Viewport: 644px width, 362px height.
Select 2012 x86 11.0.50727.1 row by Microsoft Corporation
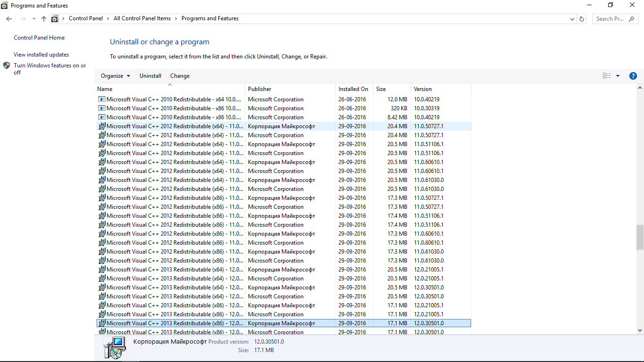[x=283, y=207]
